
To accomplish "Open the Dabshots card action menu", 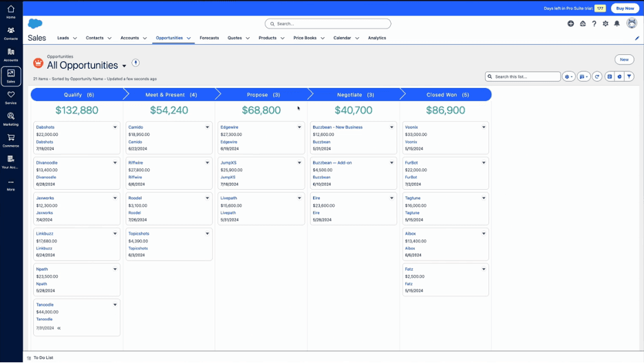I will tap(115, 127).
